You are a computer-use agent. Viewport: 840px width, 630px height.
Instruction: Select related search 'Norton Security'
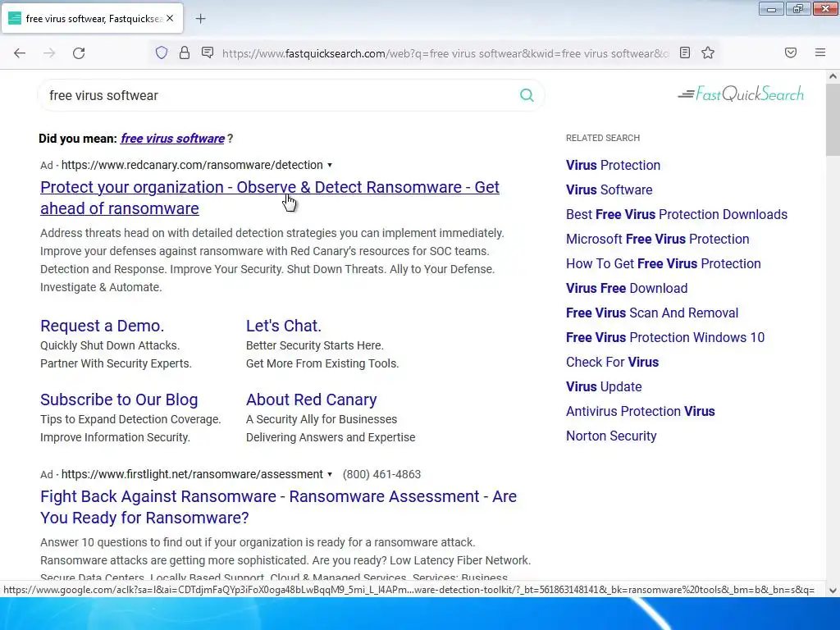[x=611, y=436]
